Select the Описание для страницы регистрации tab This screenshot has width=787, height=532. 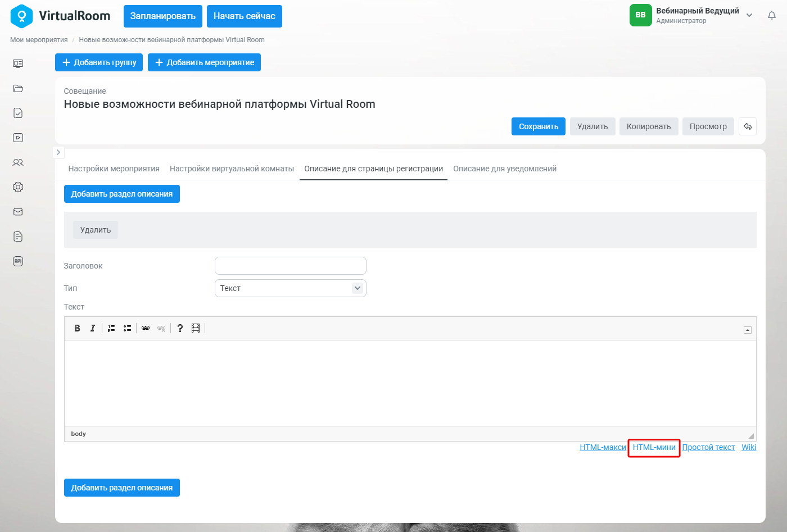coord(374,169)
